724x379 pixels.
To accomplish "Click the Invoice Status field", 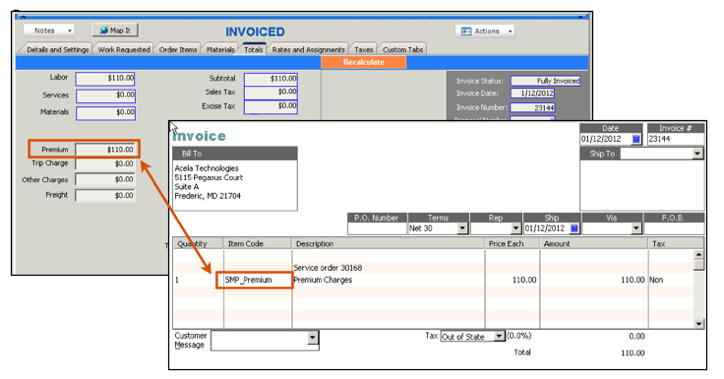I will coord(546,81).
